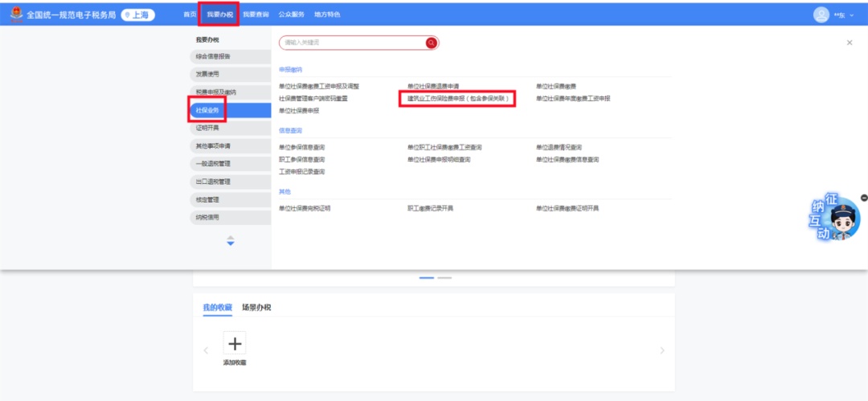
Task: Open 单位退费情况查询 link
Action: tap(559, 147)
